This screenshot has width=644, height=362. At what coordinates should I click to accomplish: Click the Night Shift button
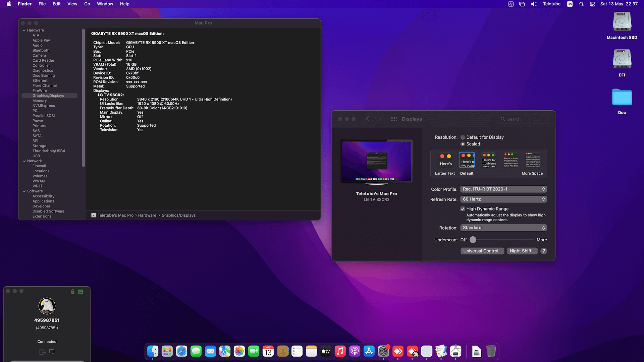pyautogui.click(x=522, y=251)
